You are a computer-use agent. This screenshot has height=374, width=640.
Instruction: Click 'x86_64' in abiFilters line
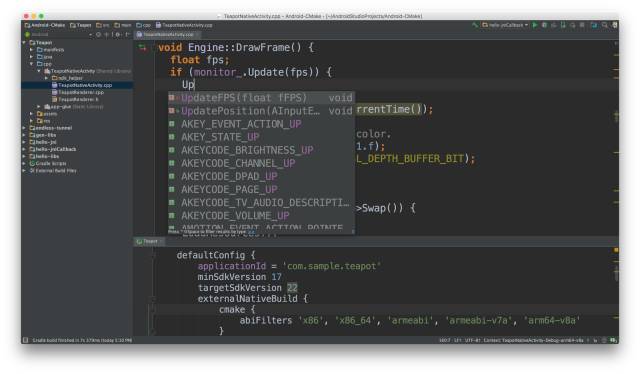click(355, 321)
